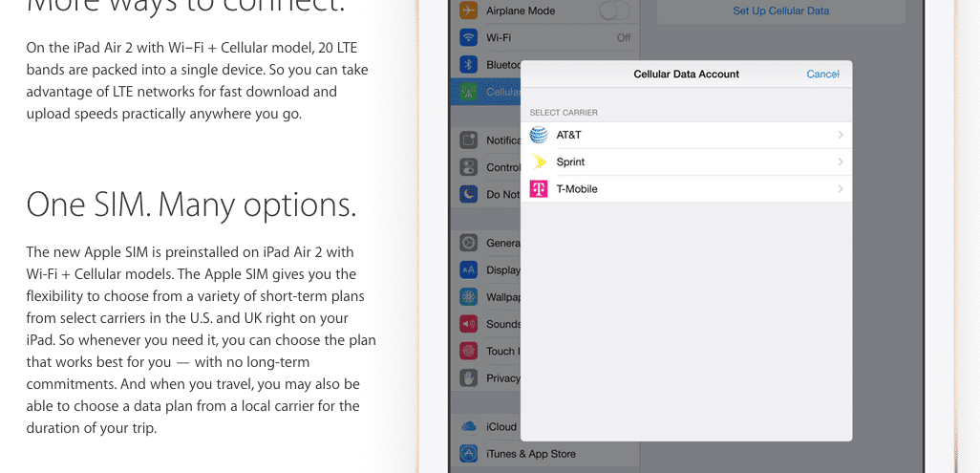Choose Sprint as the carrier
Screen dimensions: 980x473
[x=686, y=162]
